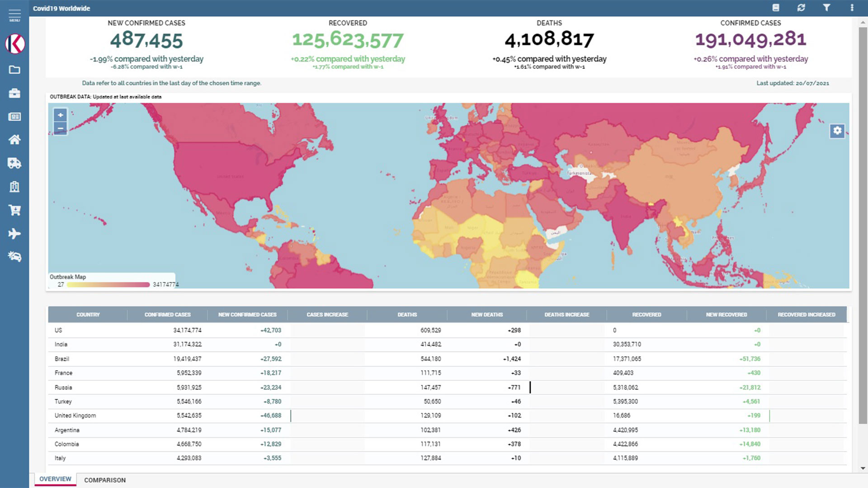The image size is (868, 488).
Task: Refresh the dashboard with the refresh icon
Action: (801, 8)
